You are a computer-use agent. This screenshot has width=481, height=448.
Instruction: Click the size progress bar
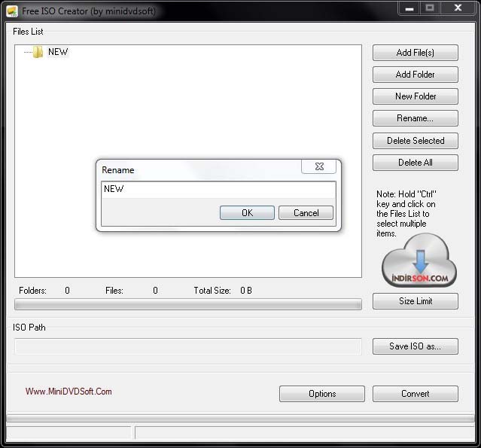click(188, 304)
